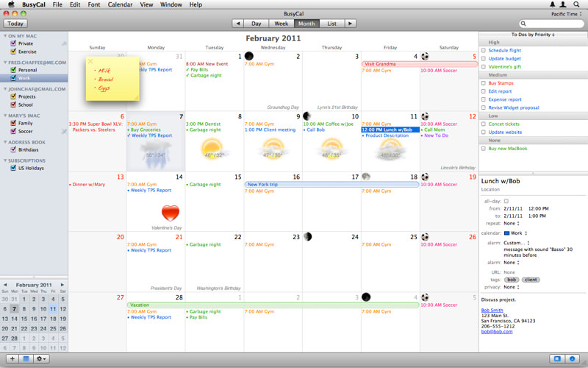Open the Calendar menu in menu bar
The image size is (588, 368).
120,4
